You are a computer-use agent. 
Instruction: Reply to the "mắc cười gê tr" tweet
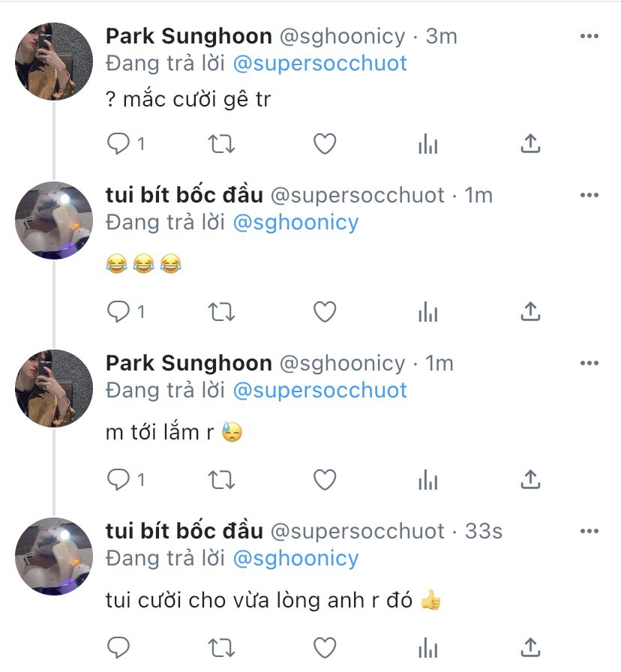(x=118, y=143)
